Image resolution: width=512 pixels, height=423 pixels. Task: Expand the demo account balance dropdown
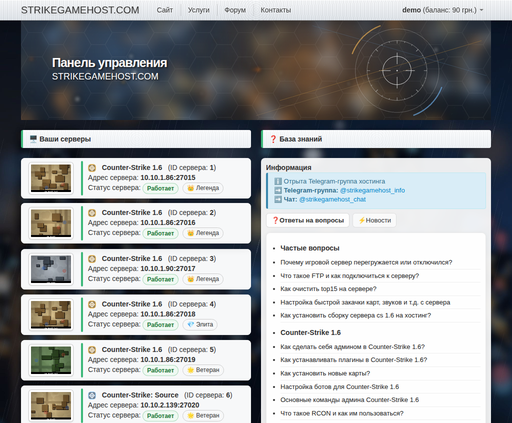(443, 10)
